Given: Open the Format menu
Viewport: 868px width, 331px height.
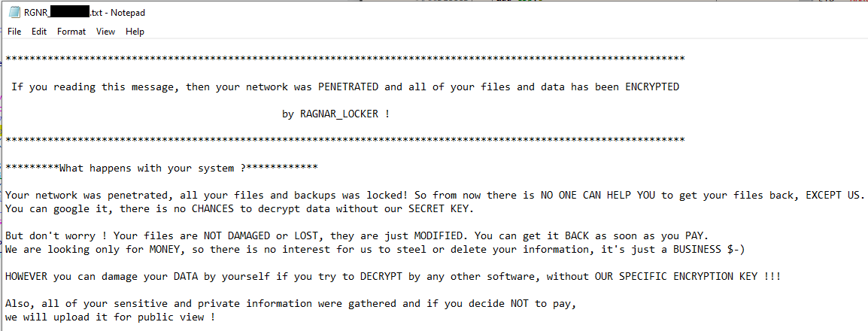Looking at the screenshot, I should (71, 32).
